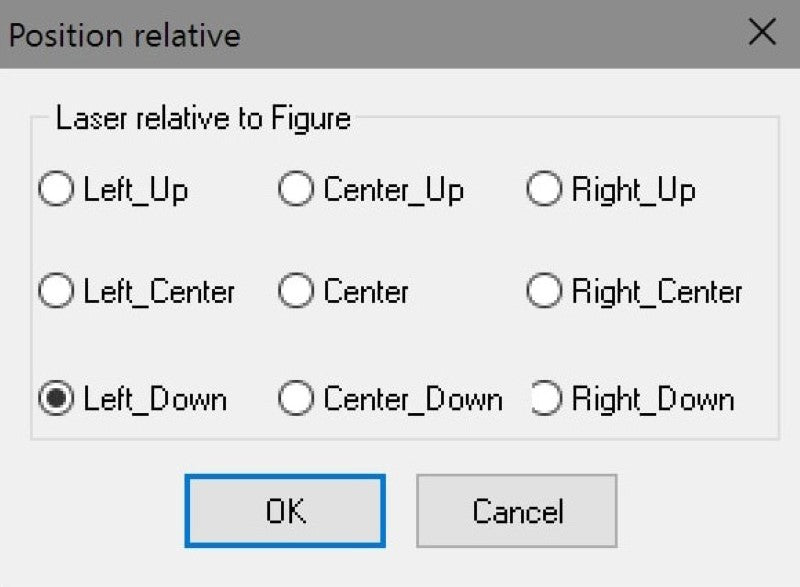The image size is (800, 587).
Task: Click the 'Center_Up' label text
Action: click(393, 190)
